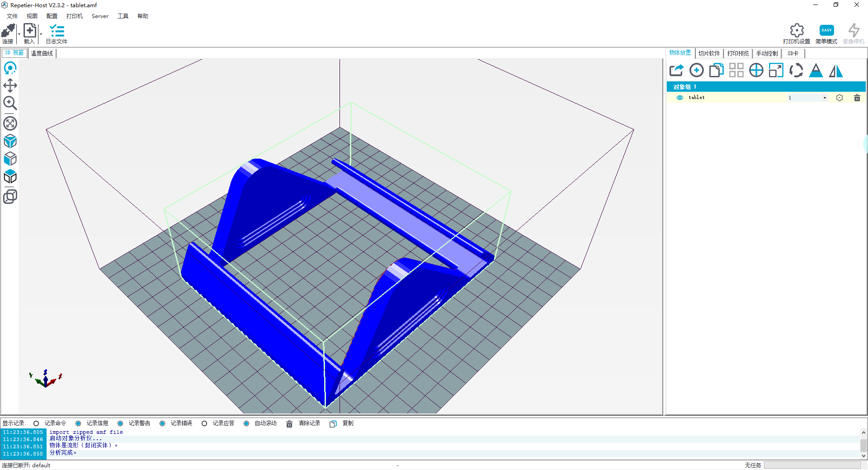868x470 pixels.
Task: Open the 帮助 menu
Action: pyautogui.click(x=143, y=16)
